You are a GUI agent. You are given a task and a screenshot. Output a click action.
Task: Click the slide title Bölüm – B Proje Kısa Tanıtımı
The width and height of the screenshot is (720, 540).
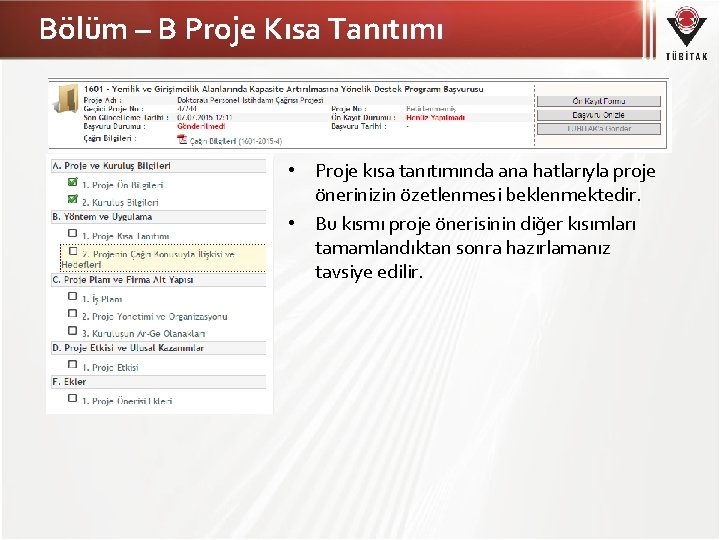click(x=241, y=29)
